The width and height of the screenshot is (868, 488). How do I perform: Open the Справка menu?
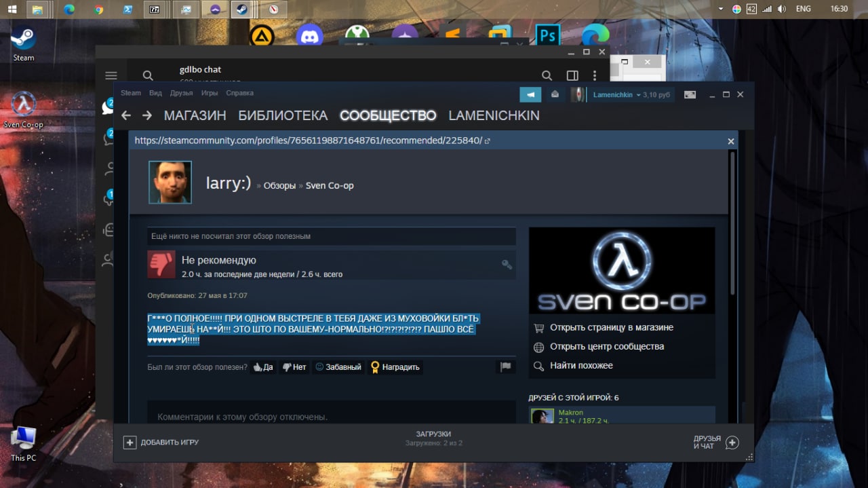tap(239, 93)
